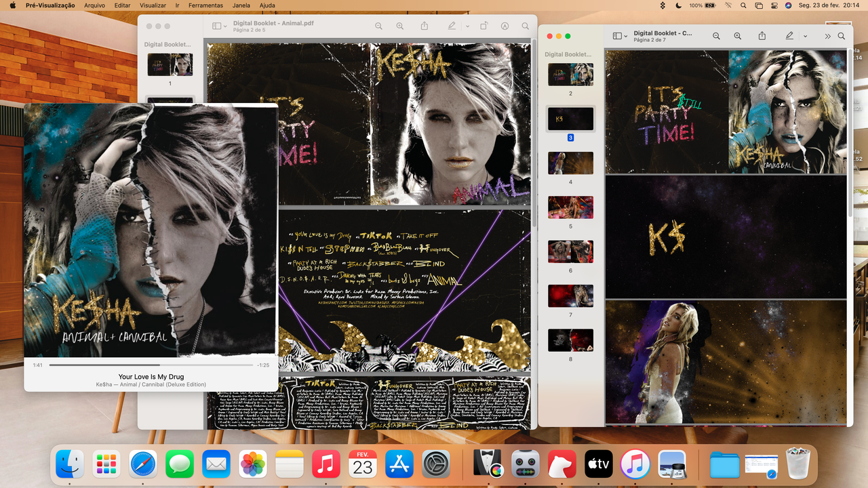Zoom in on the Cannibal booklet window
868x488 pixels.
(x=738, y=36)
